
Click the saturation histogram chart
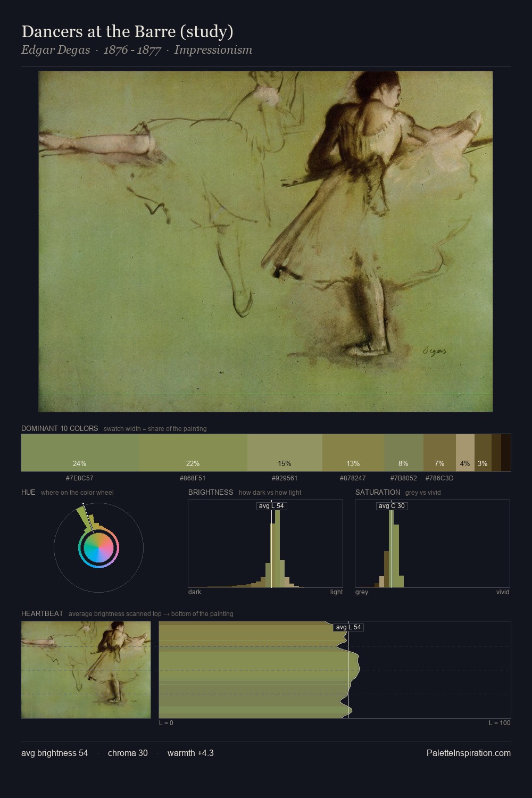click(433, 544)
